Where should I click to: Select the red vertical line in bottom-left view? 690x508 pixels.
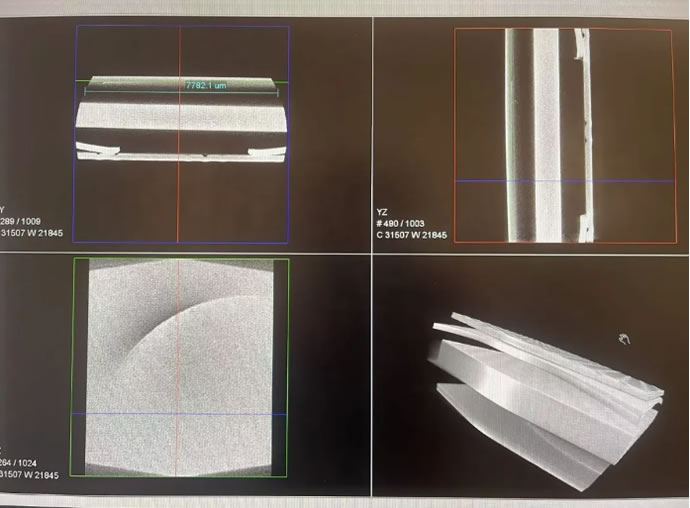coord(179,440)
